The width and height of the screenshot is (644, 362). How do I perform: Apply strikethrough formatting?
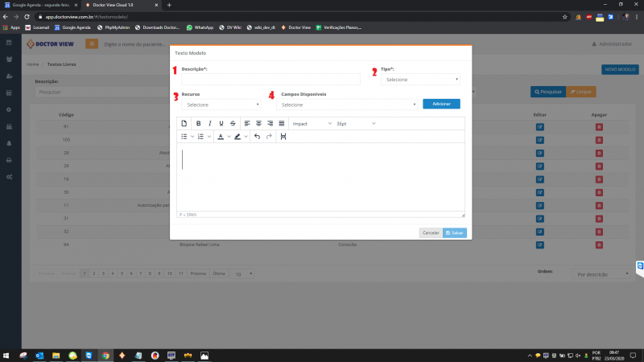coord(233,124)
